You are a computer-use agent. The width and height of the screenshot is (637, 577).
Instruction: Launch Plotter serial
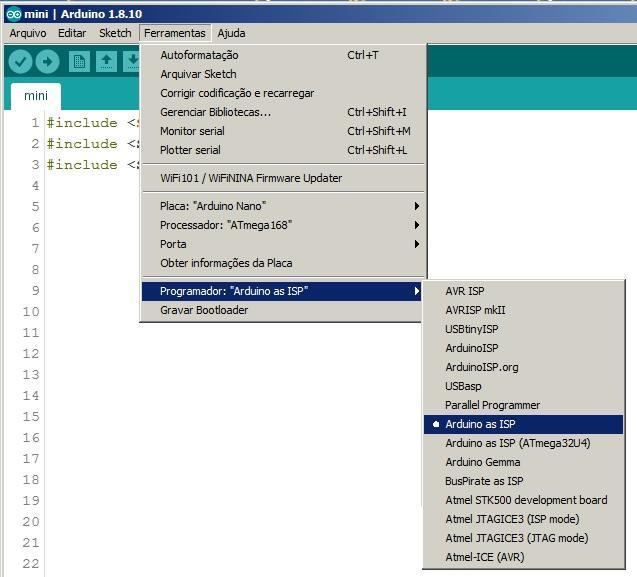click(x=281, y=150)
